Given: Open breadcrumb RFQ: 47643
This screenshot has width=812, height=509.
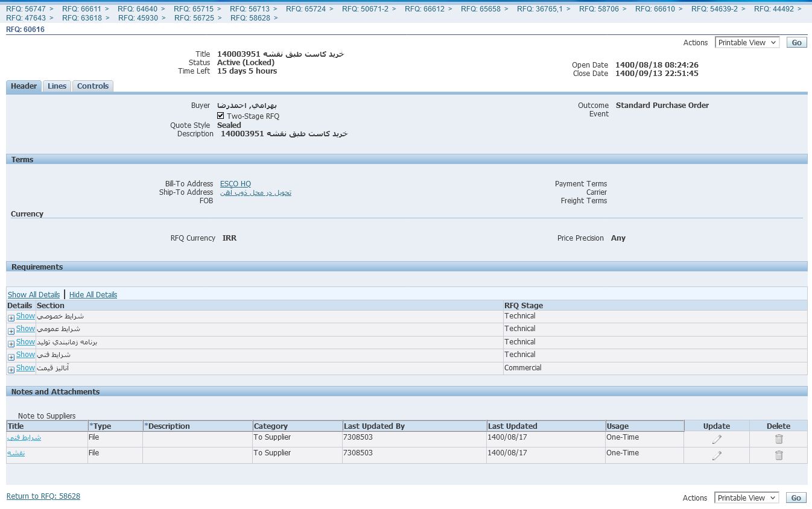Looking at the screenshot, I should [x=27, y=18].
